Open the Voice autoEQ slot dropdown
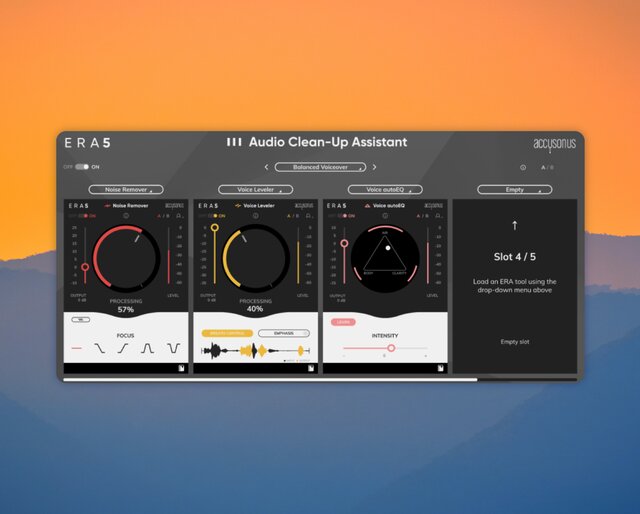Viewport: 640px width, 514px height. (x=385, y=189)
